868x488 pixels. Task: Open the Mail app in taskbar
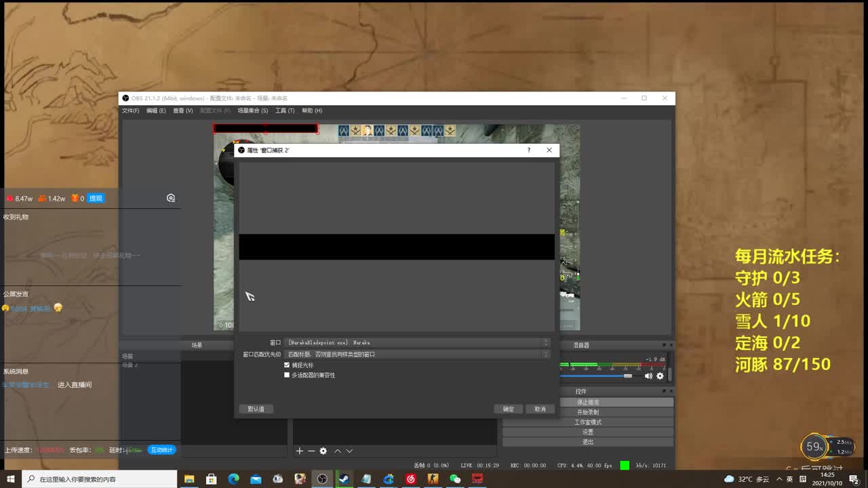pos(256,479)
